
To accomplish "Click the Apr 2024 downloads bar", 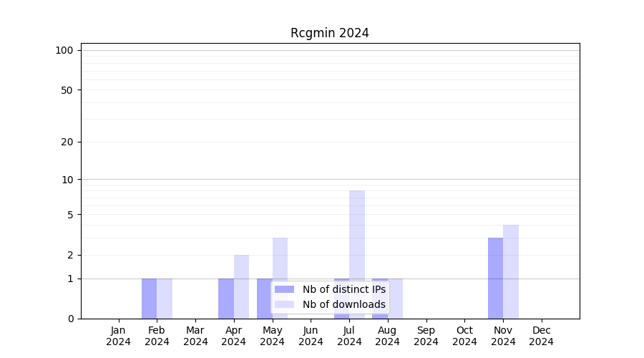I will tap(241, 286).
